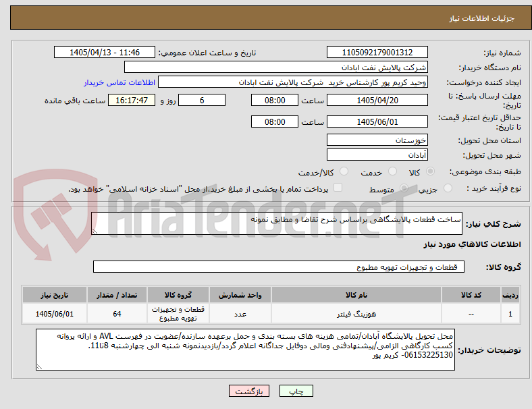Click the goods group cell in table row

click(x=178, y=314)
